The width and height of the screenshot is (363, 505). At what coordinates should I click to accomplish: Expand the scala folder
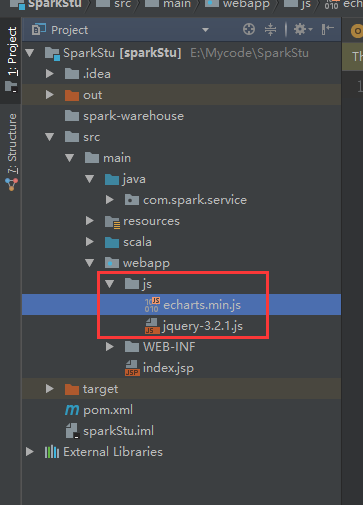click(90, 242)
